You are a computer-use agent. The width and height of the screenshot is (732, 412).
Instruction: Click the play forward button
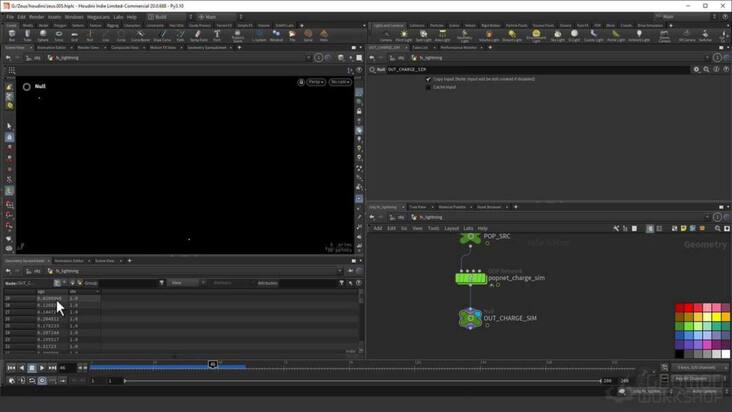pyautogui.click(x=42, y=368)
